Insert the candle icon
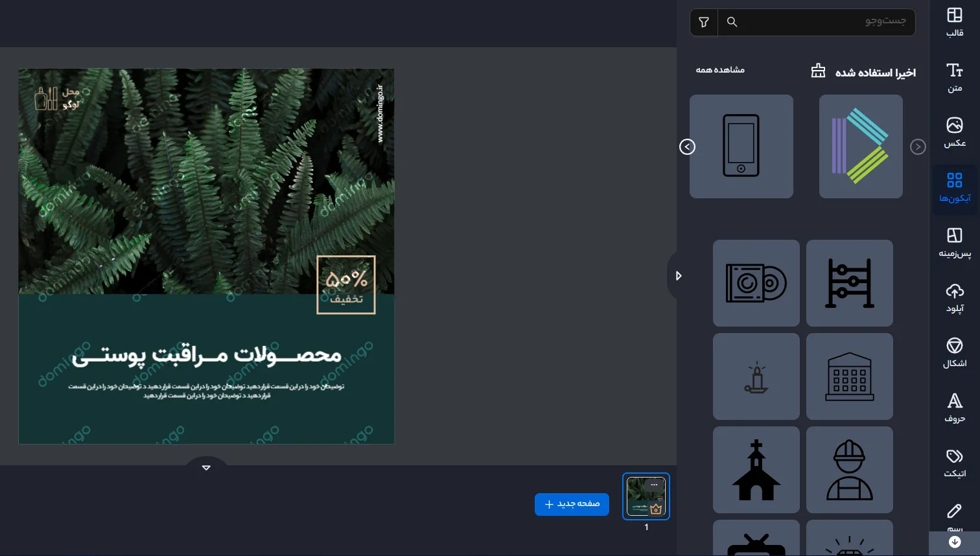Viewport: 980px width, 556px height. 756,376
